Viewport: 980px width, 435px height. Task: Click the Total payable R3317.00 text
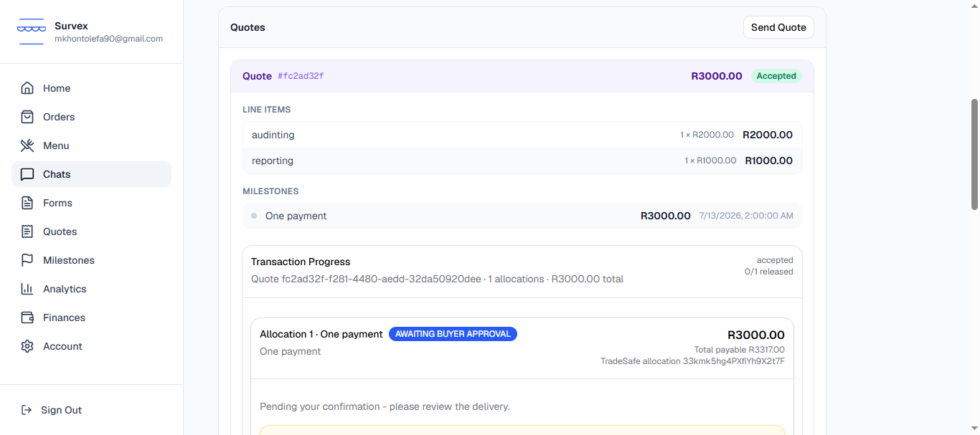[740, 350]
